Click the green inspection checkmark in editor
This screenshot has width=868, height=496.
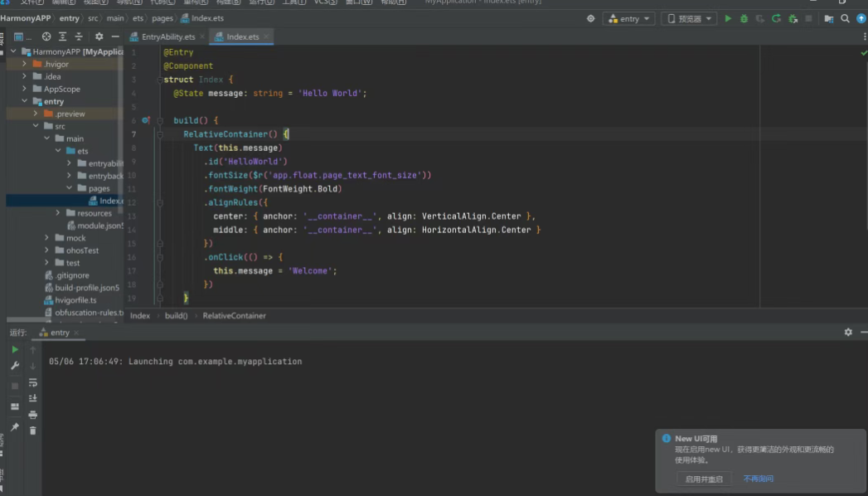pyautogui.click(x=864, y=52)
